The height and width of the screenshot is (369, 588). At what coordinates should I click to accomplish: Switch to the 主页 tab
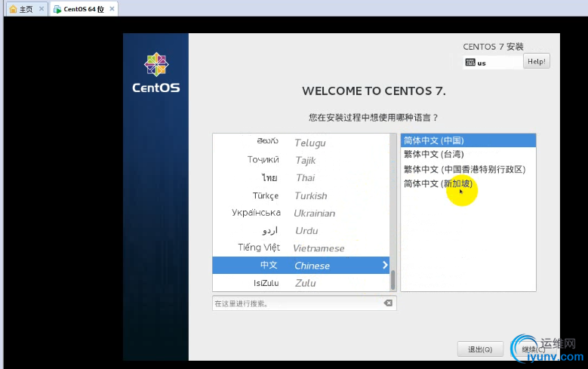[x=26, y=9]
